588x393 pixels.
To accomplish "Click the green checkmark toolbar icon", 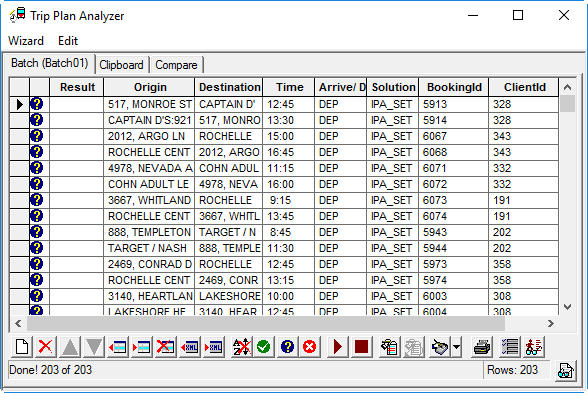I will [264, 347].
